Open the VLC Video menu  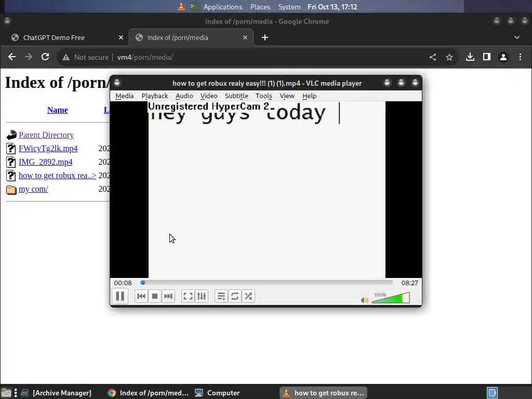click(x=209, y=96)
